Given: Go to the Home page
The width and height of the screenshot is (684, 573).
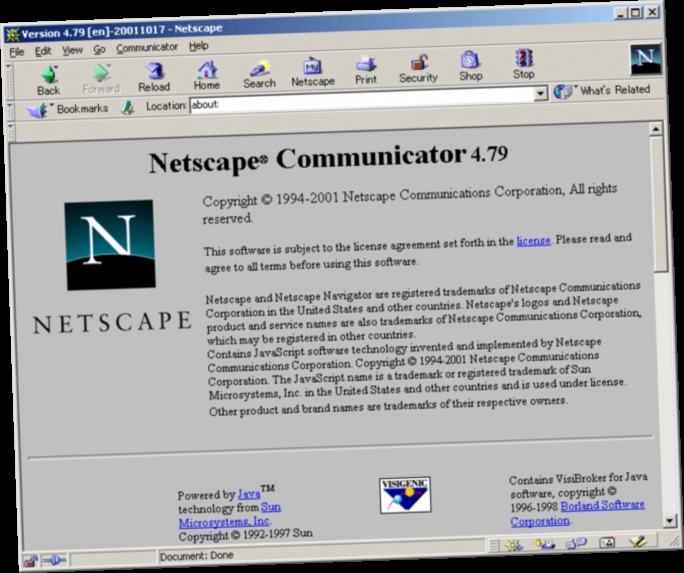Looking at the screenshot, I should coord(207,75).
